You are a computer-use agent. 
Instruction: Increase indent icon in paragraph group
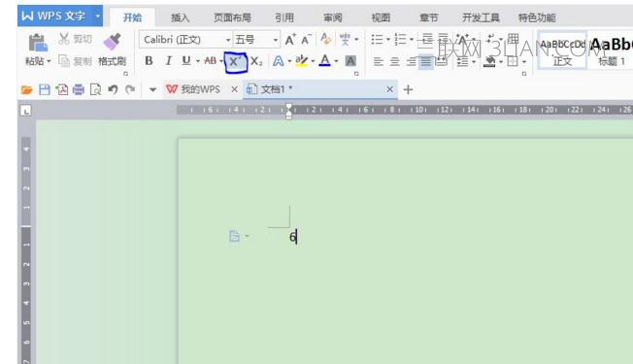(x=444, y=39)
